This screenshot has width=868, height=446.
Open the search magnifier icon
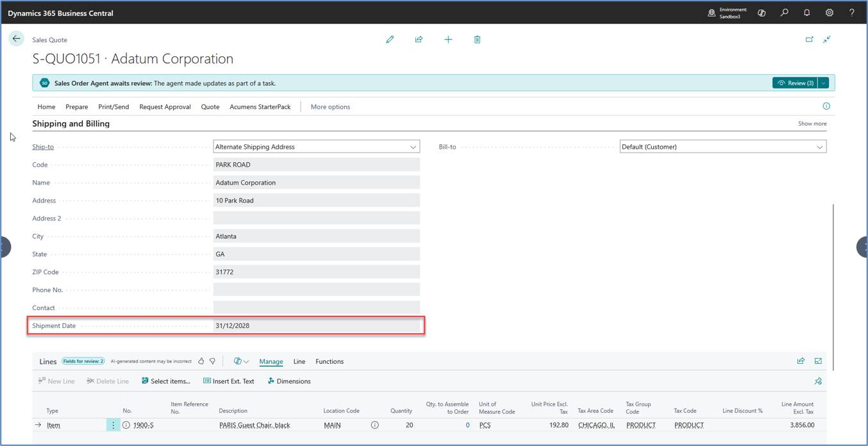(x=784, y=13)
